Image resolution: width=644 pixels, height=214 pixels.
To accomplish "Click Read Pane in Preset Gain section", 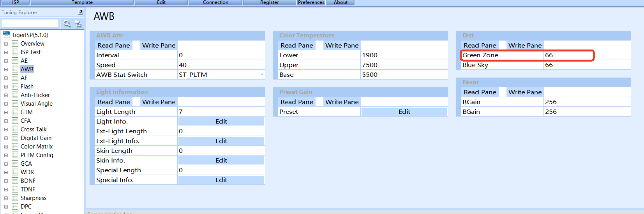I will tap(297, 102).
